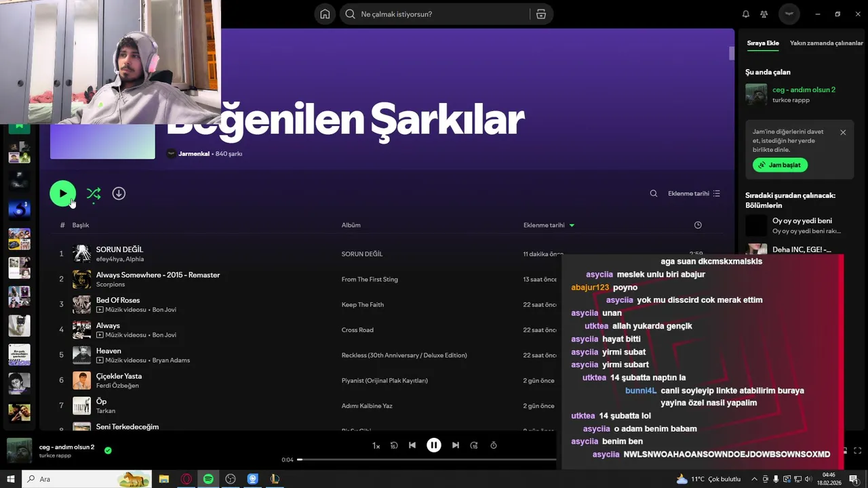Select queued item 'Deha INC, EGE!'

(x=800, y=249)
